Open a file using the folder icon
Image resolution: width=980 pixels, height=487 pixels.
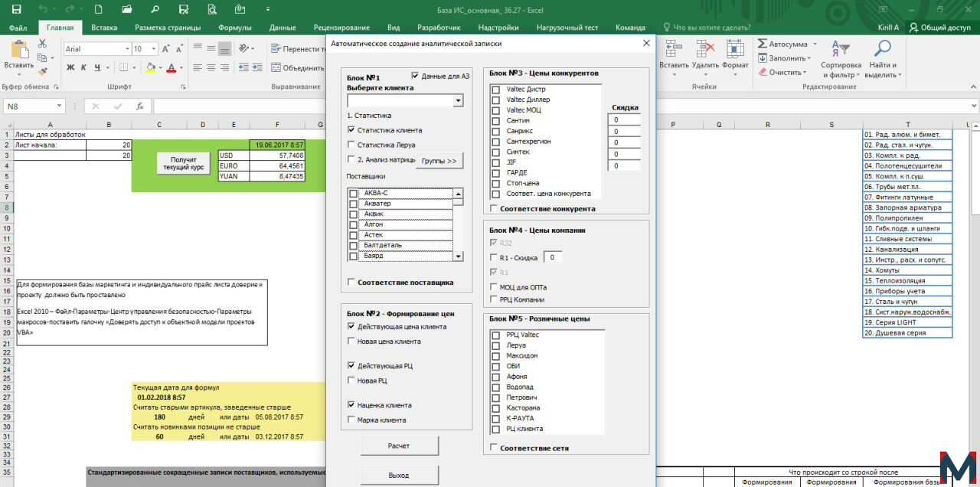coord(126,10)
